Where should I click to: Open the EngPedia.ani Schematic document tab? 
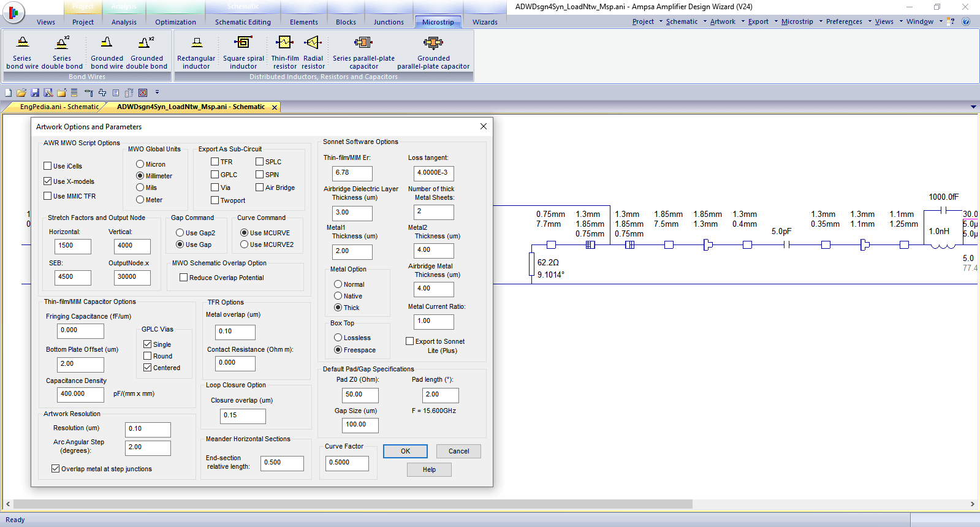point(59,107)
